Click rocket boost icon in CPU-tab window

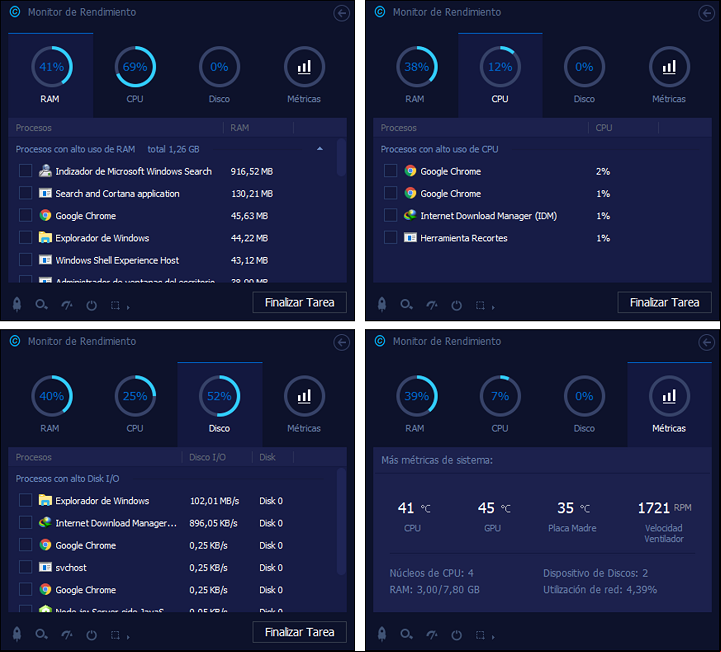point(382,304)
